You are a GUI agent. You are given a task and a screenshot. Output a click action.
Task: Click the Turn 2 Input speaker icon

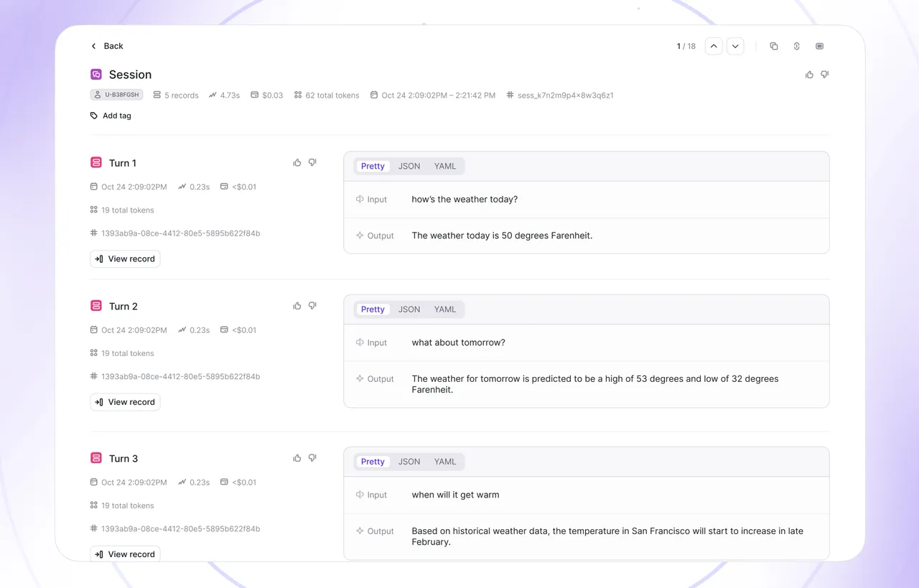[360, 342]
